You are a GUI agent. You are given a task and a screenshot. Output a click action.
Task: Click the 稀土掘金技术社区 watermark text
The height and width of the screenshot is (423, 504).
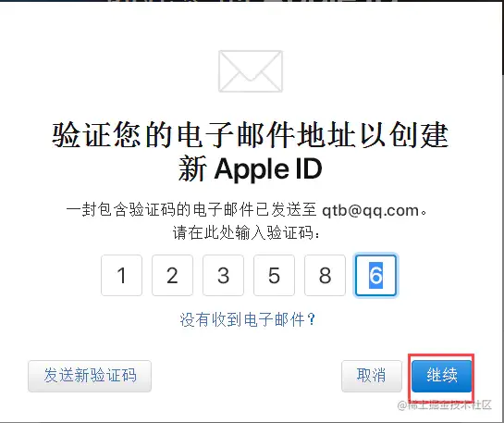[449, 405]
